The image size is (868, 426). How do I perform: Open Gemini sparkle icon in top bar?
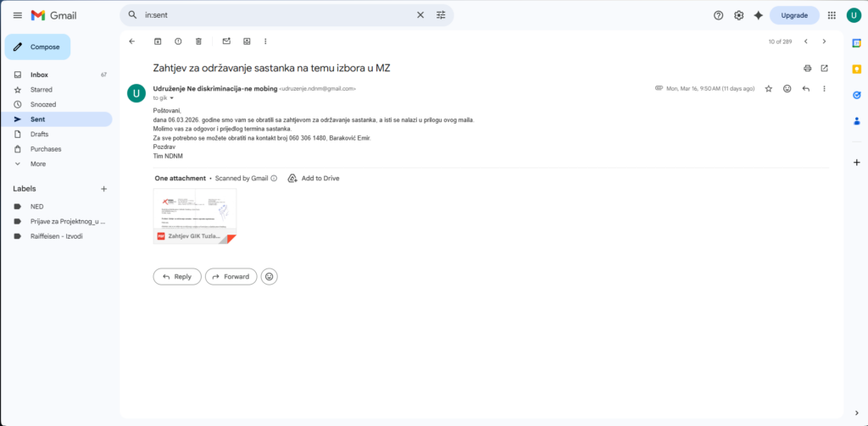758,15
